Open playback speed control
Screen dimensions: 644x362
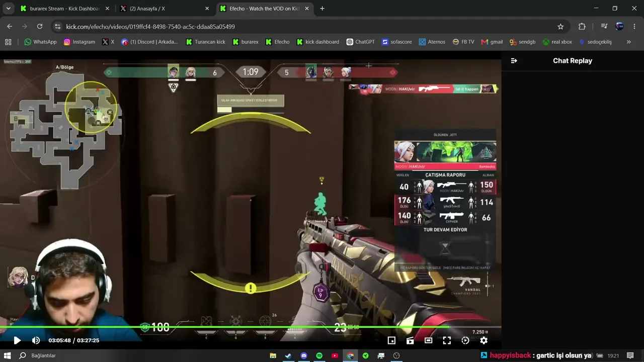tap(465, 340)
